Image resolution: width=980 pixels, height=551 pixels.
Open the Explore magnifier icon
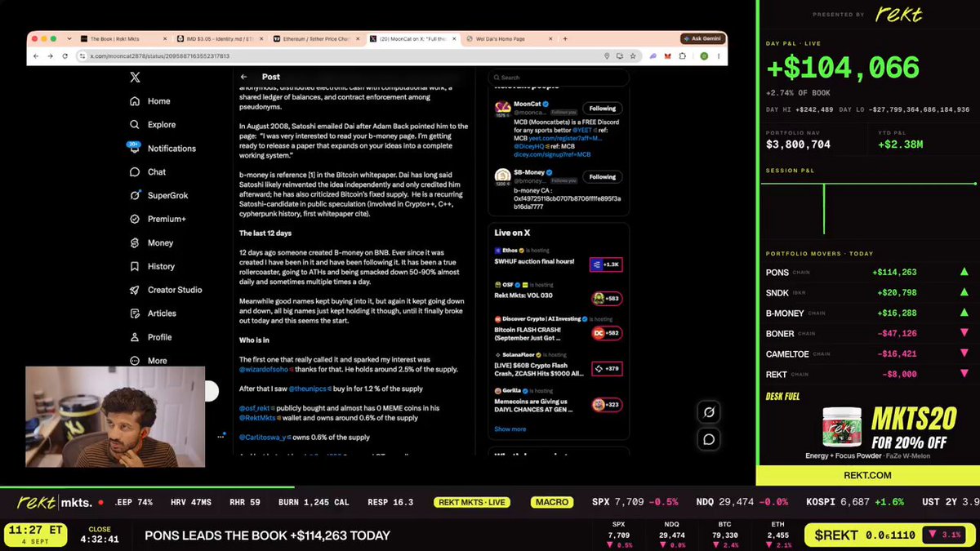click(135, 125)
